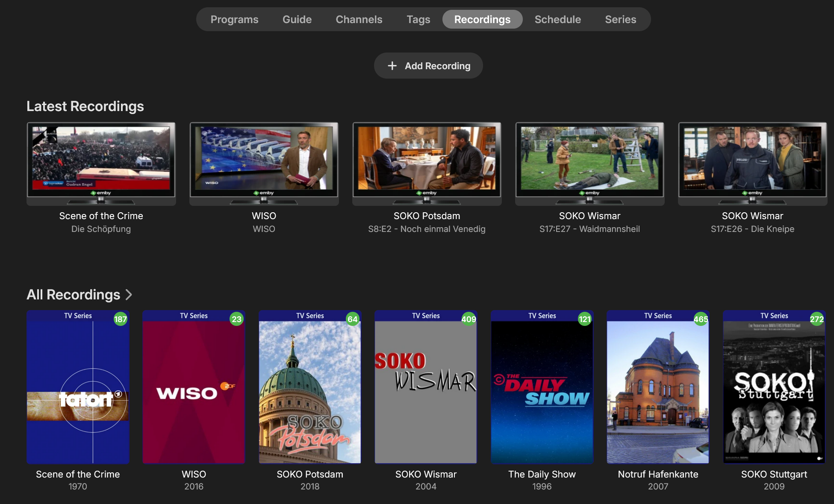Click the 23 count badge on WISO poster

coord(236,319)
